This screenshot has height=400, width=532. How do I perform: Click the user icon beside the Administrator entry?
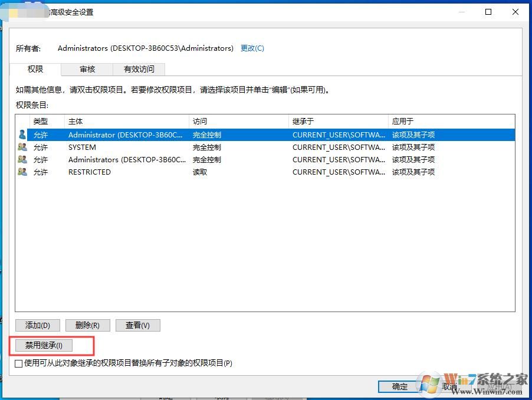pos(22,135)
